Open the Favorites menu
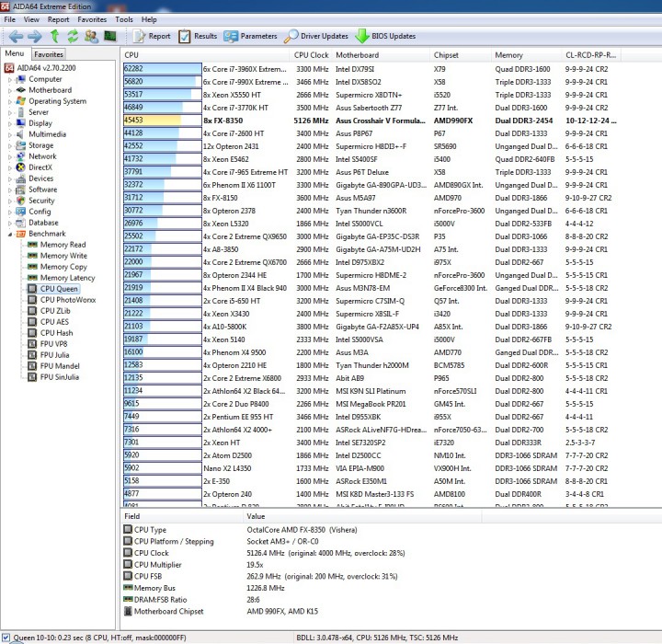This screenshot has width=662, height=644. tap(92, 19)
